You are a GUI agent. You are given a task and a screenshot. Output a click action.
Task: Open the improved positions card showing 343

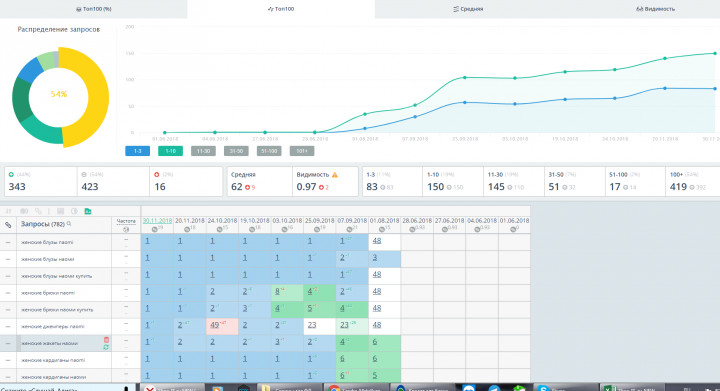(41, 182)
